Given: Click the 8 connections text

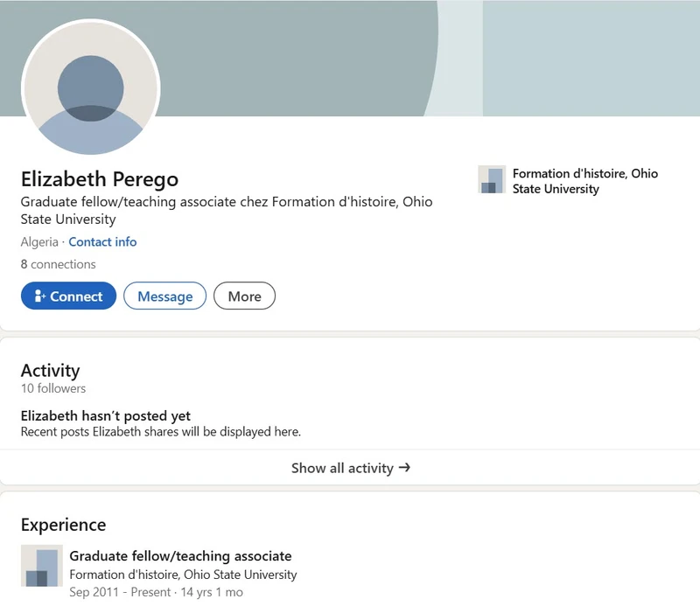Looking at the screenshot, I should (x=58, y=264).
